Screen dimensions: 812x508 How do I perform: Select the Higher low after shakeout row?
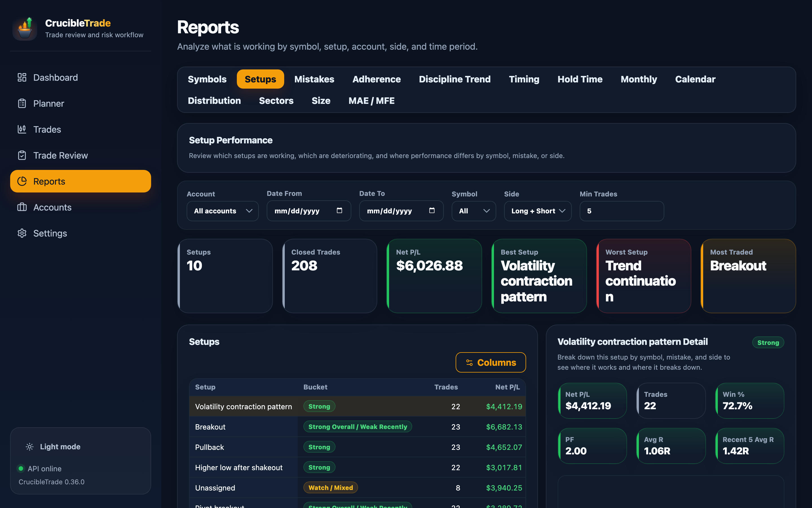pyautogui.click(x=357, y=467)
